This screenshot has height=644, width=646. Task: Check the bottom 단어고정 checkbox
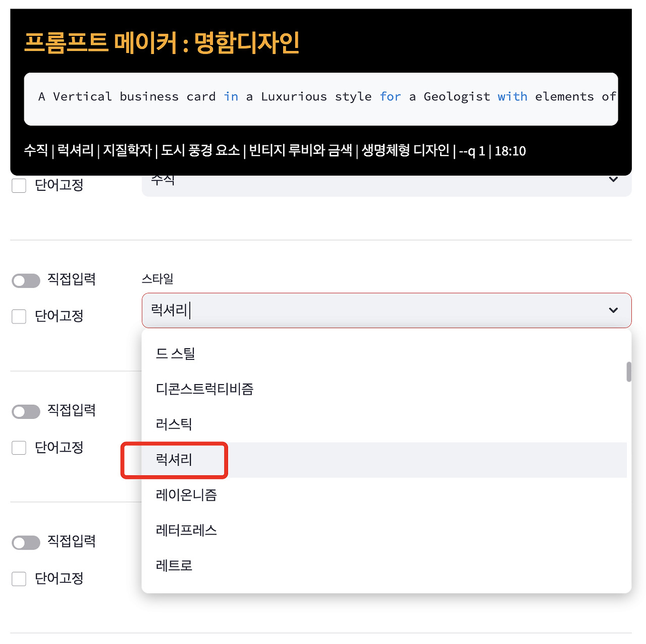(19, 579)
